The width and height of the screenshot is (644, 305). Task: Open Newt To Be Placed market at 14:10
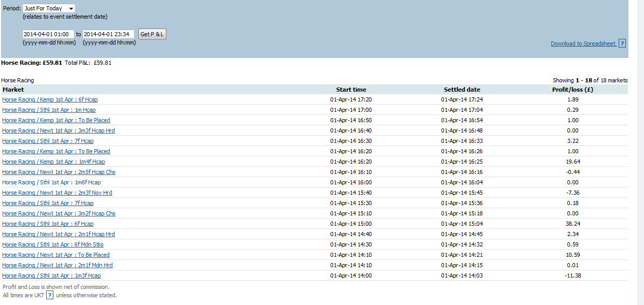pos(56,255)
